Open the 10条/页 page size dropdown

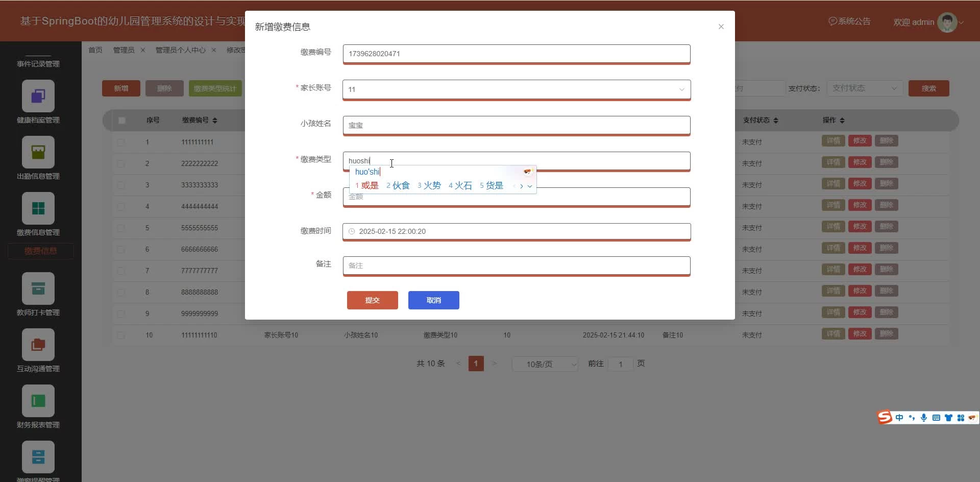(x=545, y=364)
